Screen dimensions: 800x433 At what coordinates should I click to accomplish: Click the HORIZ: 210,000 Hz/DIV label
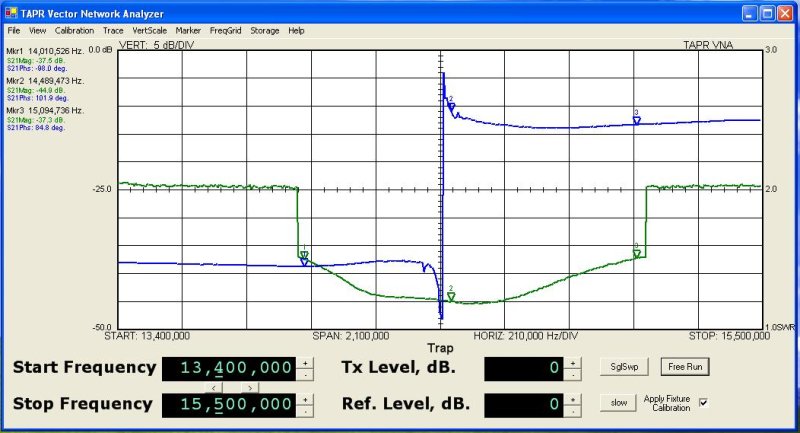pos(526,336)
